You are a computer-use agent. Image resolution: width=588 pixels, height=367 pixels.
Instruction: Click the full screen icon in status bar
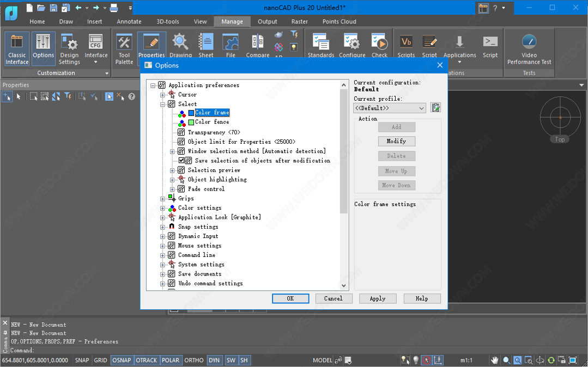(x=573, y=360)
